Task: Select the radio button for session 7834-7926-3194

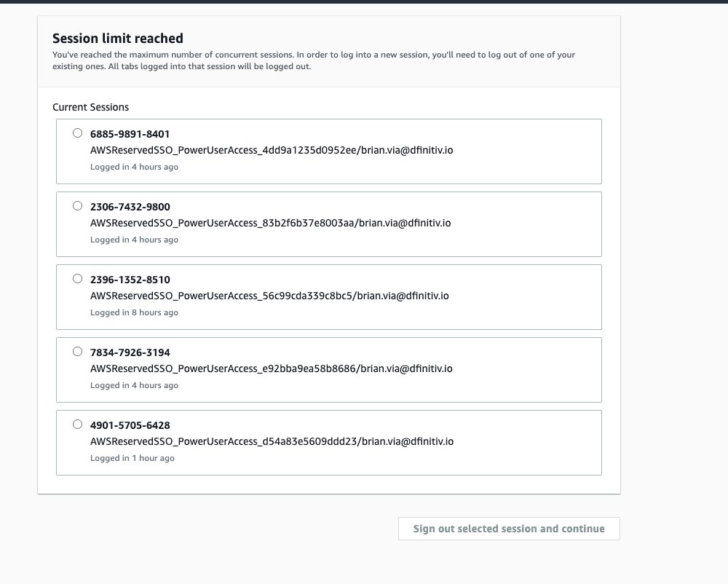Action: coord(78,352)
